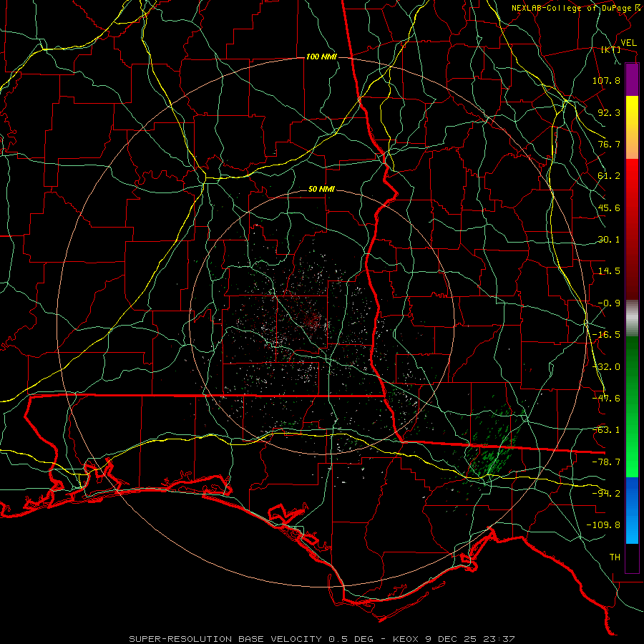
Task: Click the 14.5 velocity scale value
Action: point(609,271)
